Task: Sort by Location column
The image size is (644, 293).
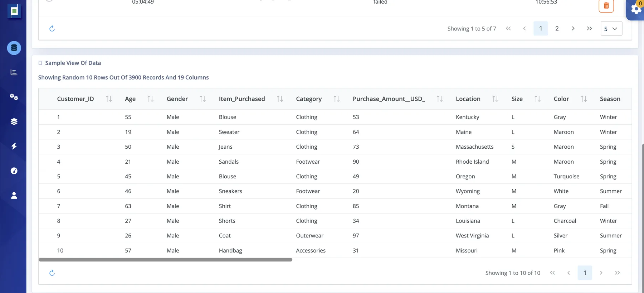Action: pos(495,99)
